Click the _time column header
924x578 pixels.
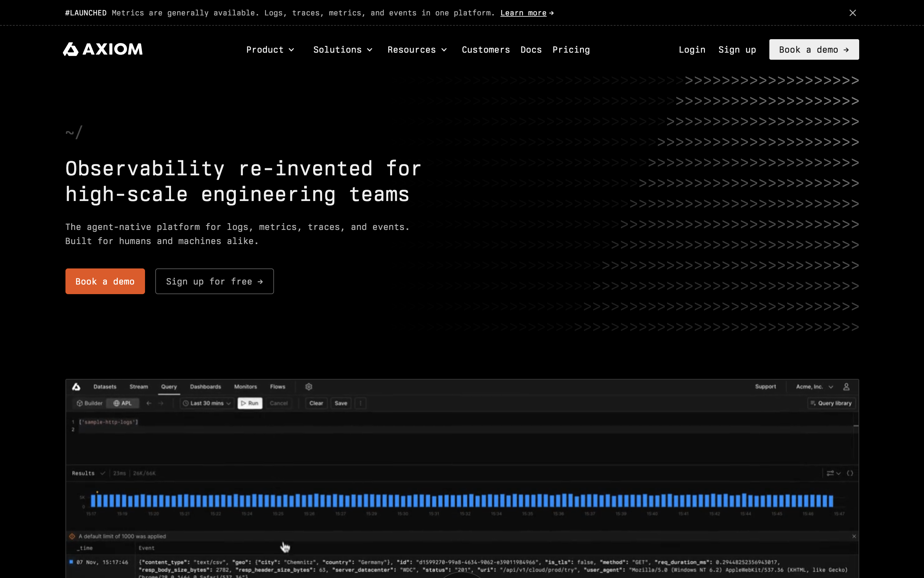(x=85, y=548)
